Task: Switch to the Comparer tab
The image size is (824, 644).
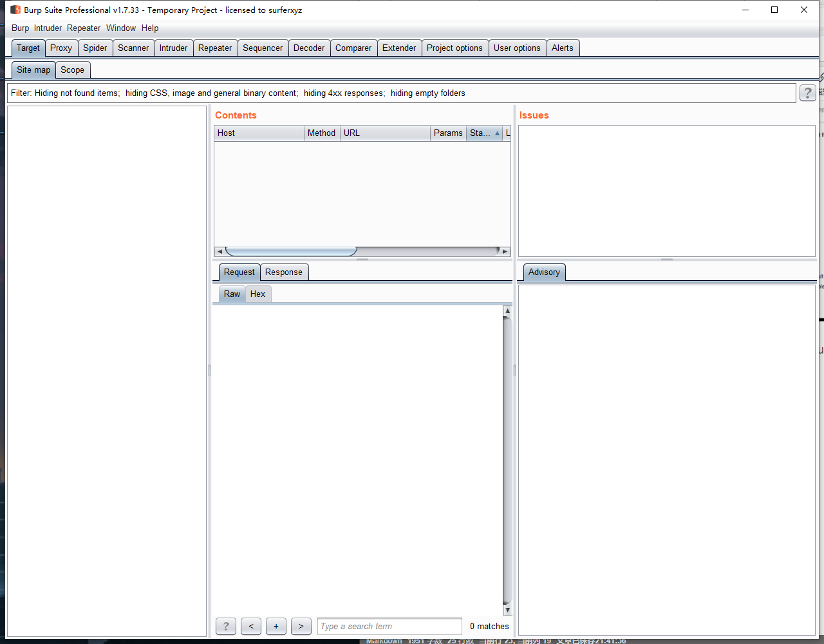Action: [353, 48]
